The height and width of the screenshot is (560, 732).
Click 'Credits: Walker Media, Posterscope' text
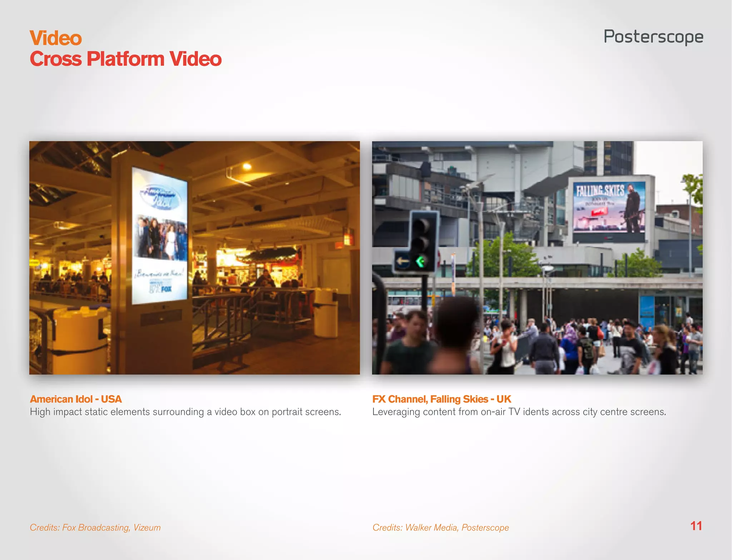pos(440,527)
